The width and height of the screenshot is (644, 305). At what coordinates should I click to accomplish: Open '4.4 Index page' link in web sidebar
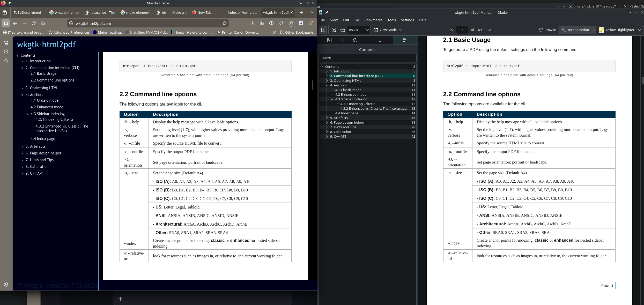(43, 139)
